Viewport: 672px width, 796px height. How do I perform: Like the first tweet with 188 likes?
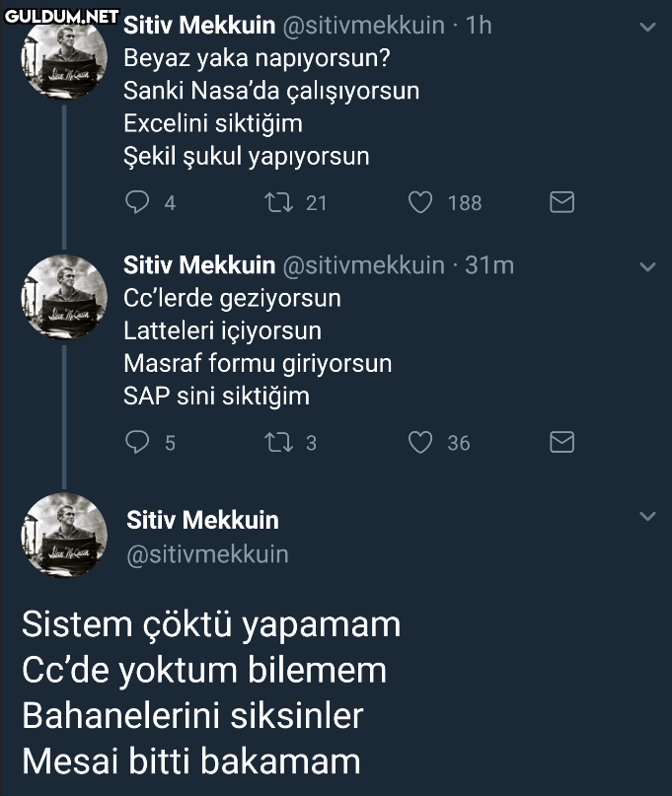[422, 203]
